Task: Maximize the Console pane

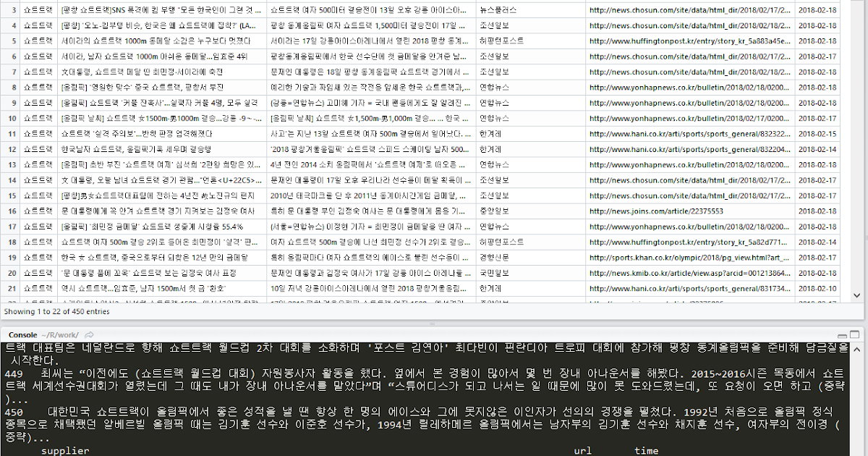Action: 854,335
